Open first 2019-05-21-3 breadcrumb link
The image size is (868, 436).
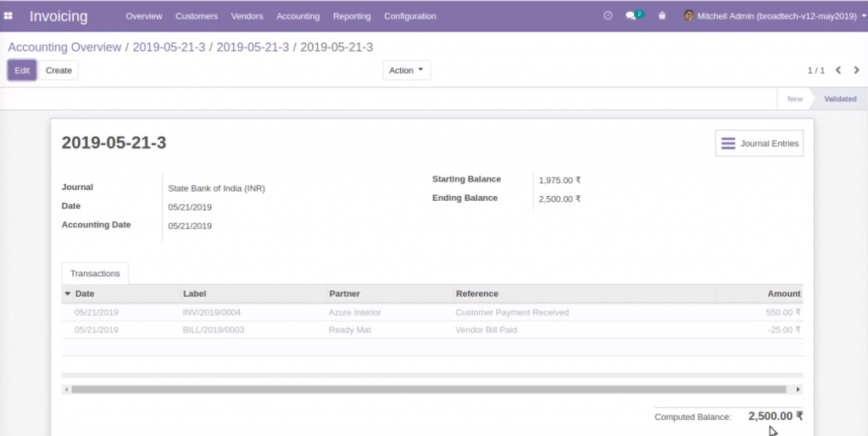point(169,48)
